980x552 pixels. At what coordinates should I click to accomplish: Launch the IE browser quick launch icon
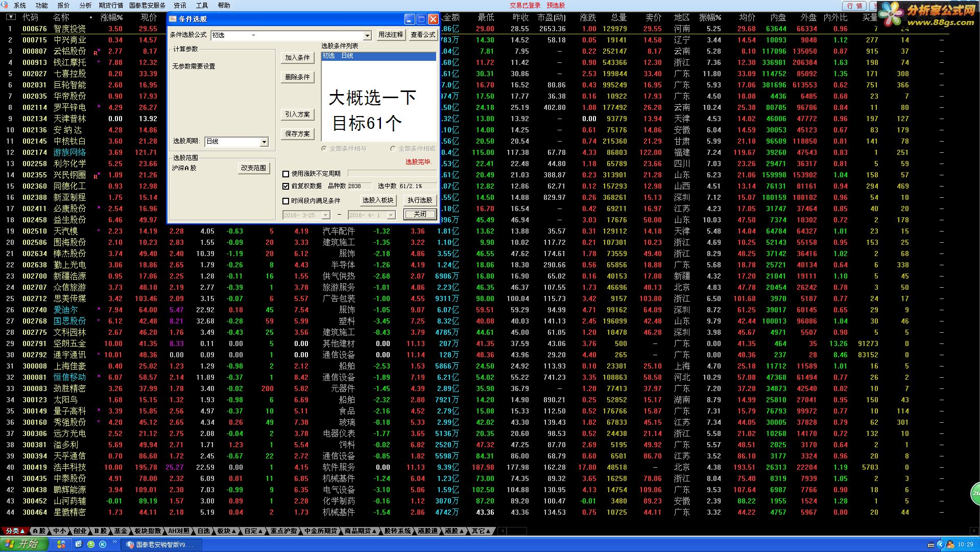tap(79, 545)
